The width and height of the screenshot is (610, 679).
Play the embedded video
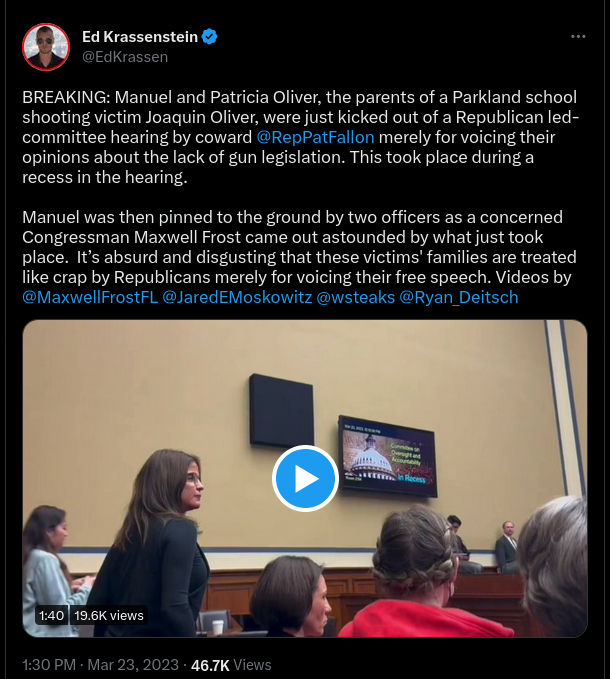point(305,479)
